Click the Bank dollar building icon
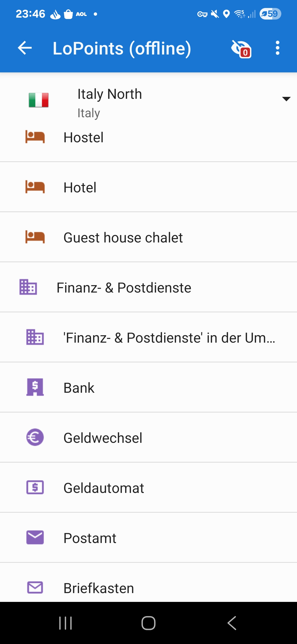Screen dimensions: 297x644 click(35, 387)
